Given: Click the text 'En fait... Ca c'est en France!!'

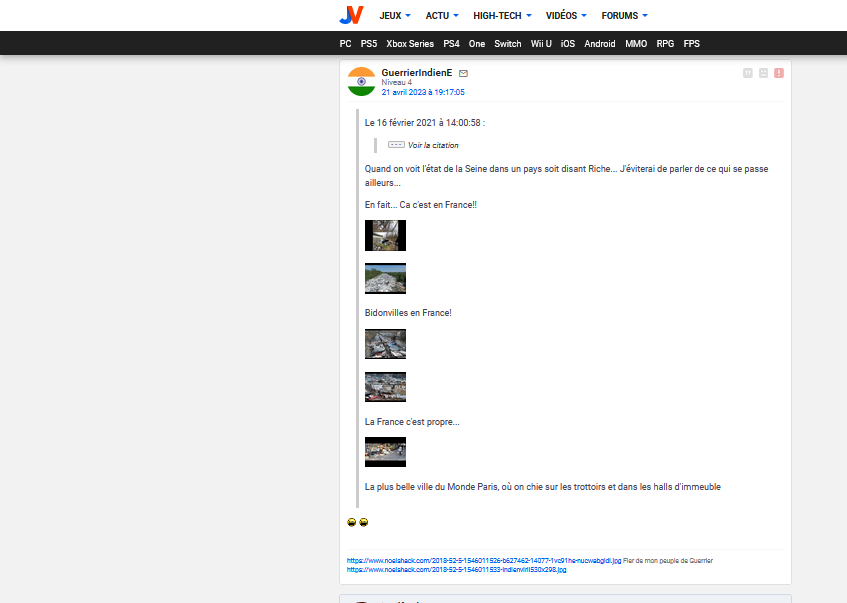Looking at the screenshot, I should (421, 205).
